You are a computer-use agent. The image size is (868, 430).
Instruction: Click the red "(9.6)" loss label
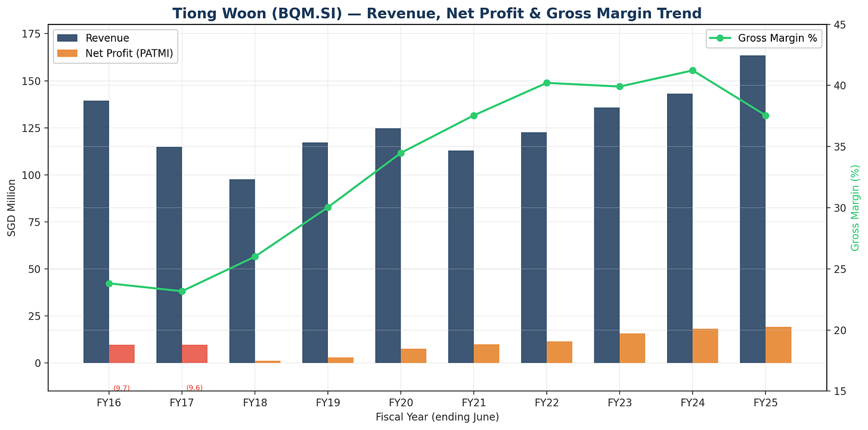click(194, 388)
